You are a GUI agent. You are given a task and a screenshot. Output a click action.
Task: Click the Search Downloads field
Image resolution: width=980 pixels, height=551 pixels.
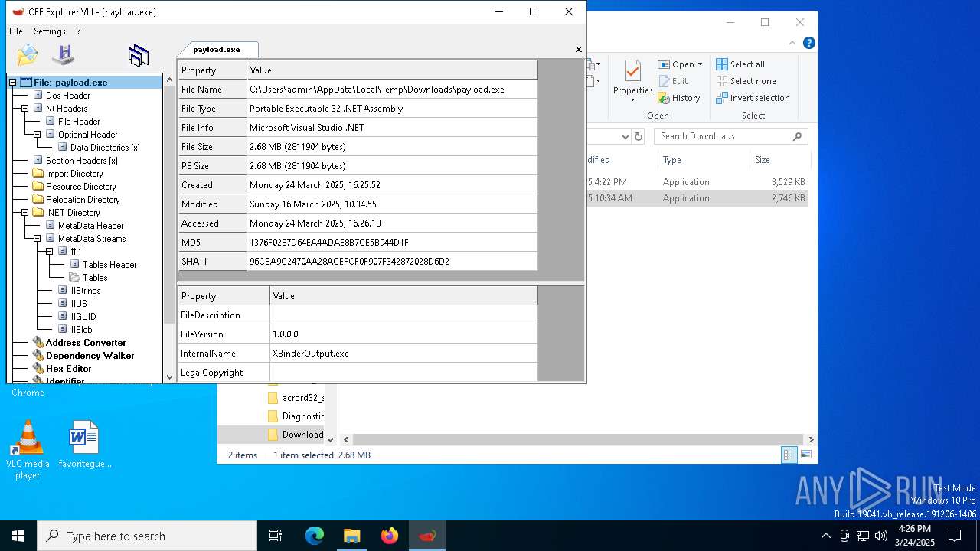[731, 136]
